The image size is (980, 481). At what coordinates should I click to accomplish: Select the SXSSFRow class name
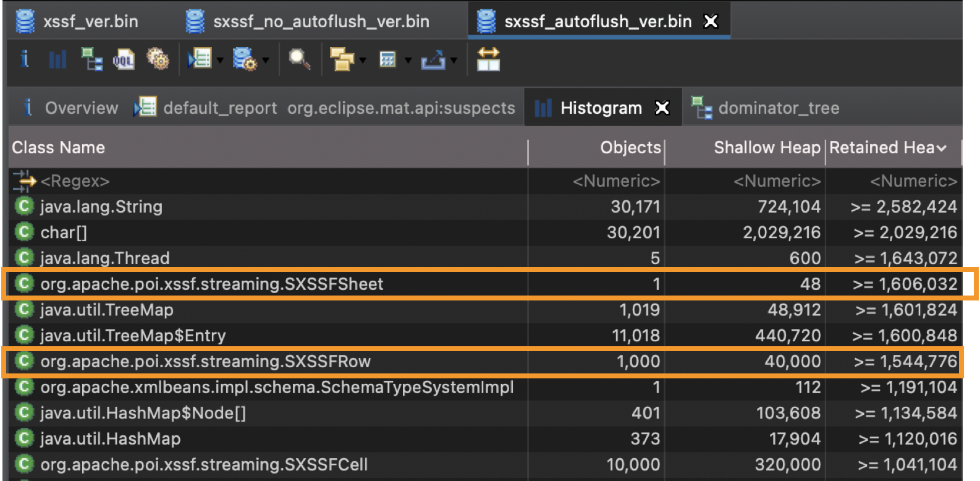(x=205, y=361)
